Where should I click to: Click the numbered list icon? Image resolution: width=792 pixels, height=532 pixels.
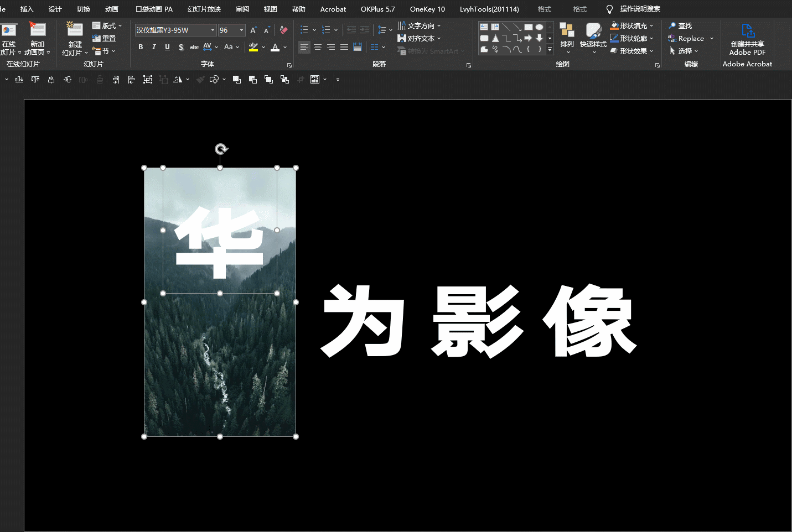pos(326,30)
